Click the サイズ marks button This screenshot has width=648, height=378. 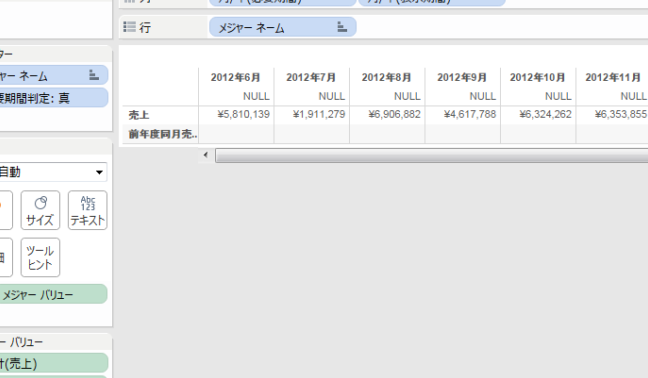click(x=40, y=210)
